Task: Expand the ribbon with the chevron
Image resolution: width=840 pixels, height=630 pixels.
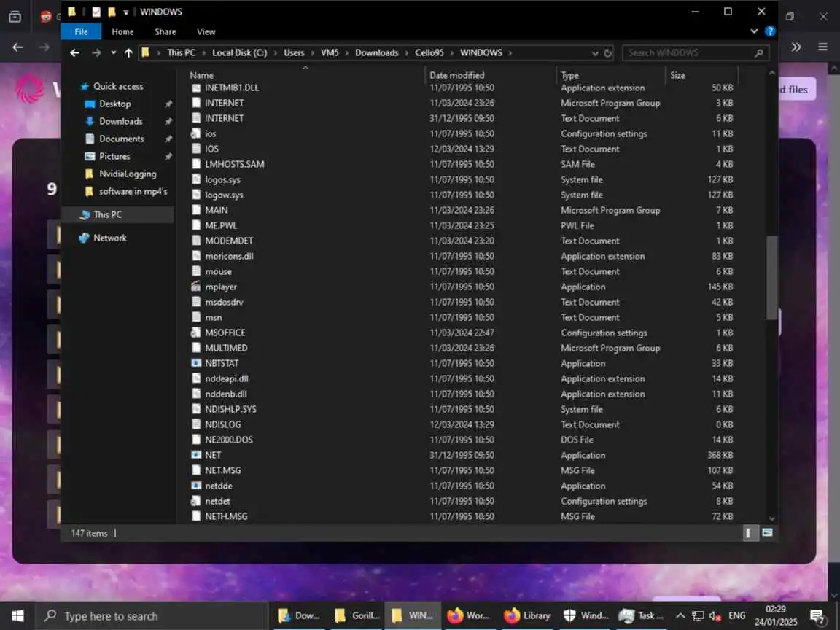Action: coord(754,31)
